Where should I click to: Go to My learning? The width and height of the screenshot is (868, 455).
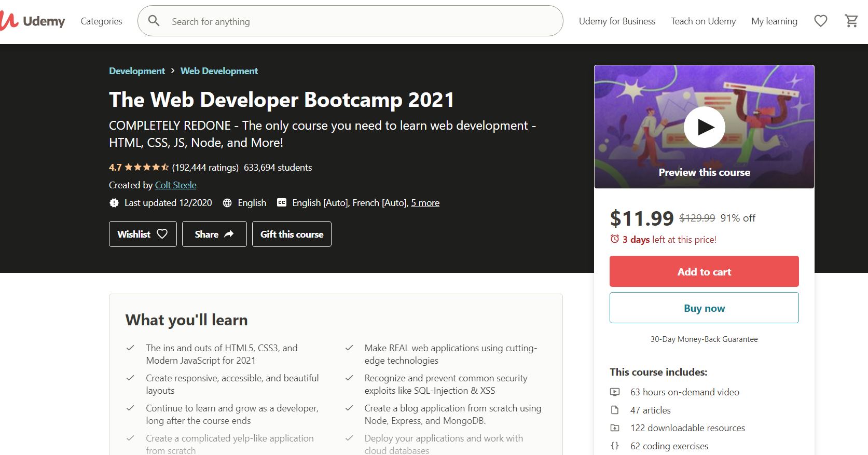pos(774,21)
